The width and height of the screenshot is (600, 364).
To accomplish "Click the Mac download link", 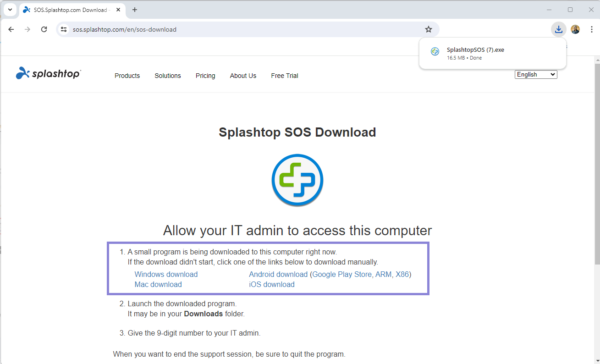I will (158, 284).
